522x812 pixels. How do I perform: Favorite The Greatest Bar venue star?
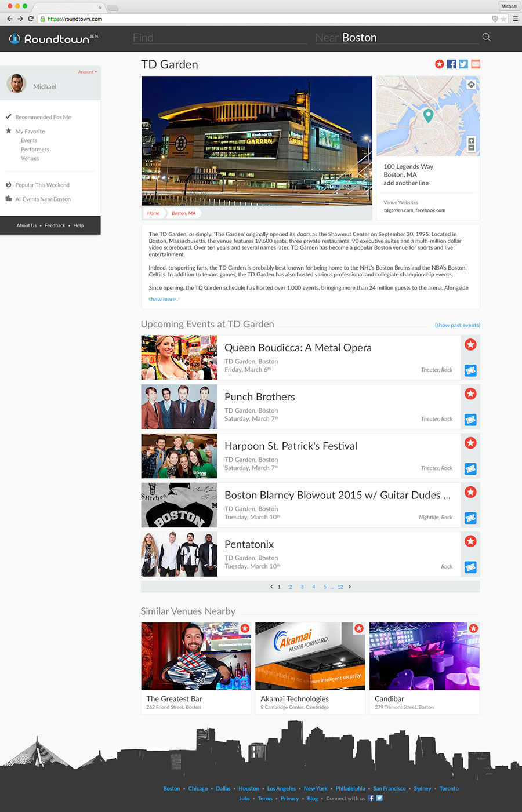coord(245,628)
